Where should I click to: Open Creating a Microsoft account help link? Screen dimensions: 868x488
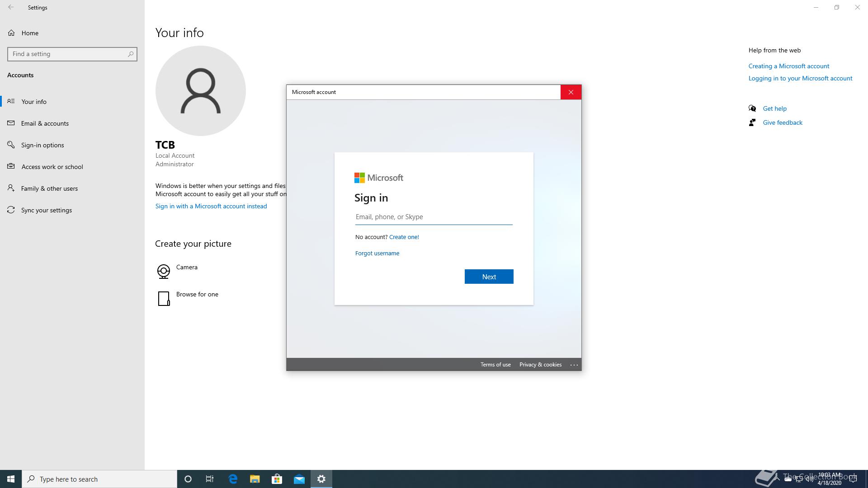pyautogui.click(x=788, y=66)
